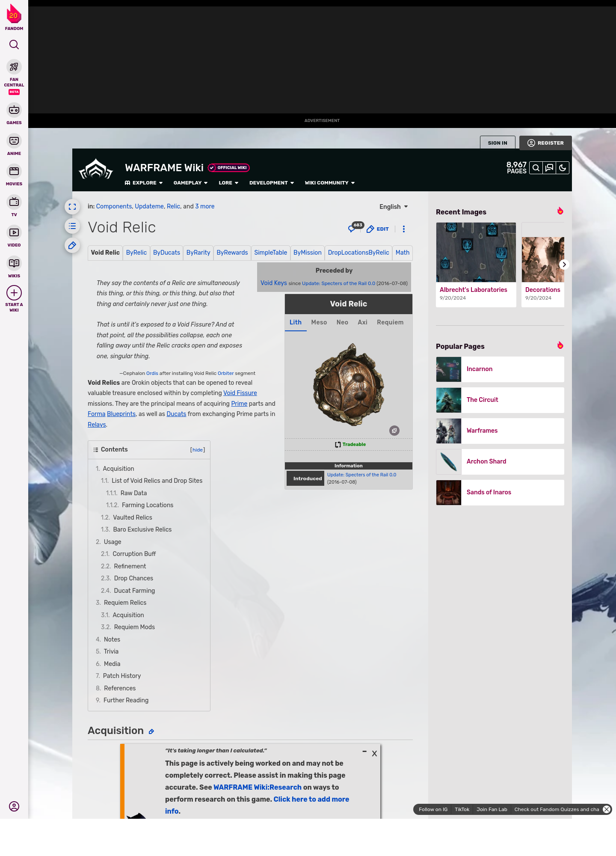Click the Sign In button
616x856 pixels.
[x=498, y=143]
